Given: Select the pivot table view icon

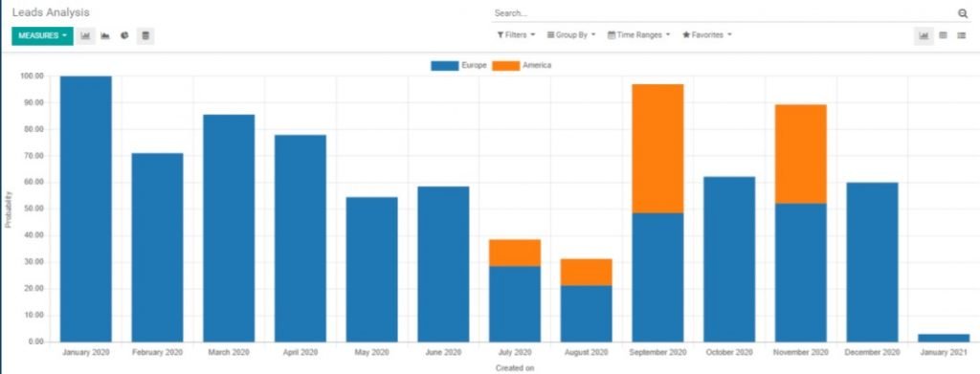Looking at the screenshot, I should point(943,35).
